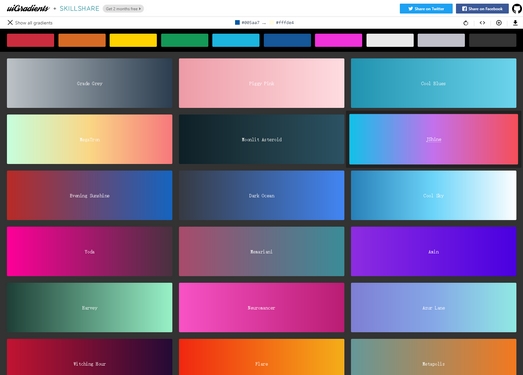Screen dimensions: 523x375
Task: Select the Memariani gradient
Action: coord(262,251)
